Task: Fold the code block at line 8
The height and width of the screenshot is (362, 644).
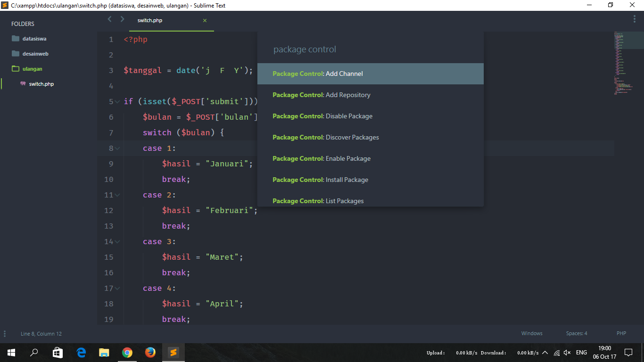Action: (x=117, y=148)
